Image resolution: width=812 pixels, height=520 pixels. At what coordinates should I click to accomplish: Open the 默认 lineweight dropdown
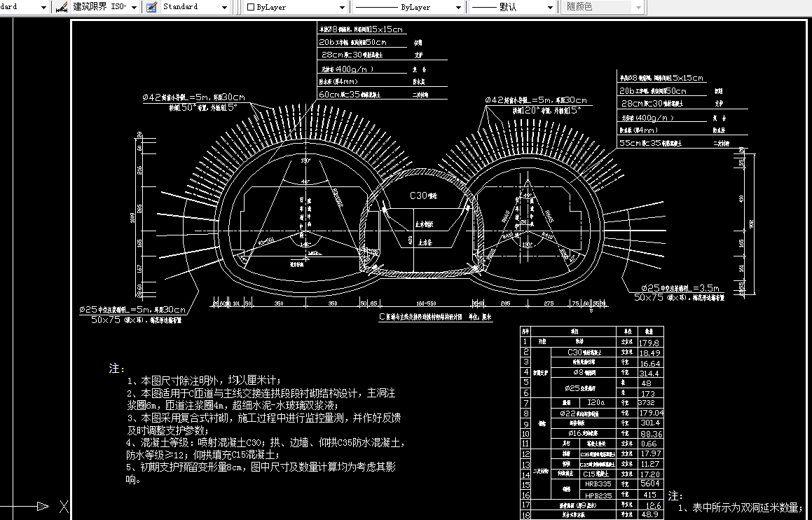[512, 7]
